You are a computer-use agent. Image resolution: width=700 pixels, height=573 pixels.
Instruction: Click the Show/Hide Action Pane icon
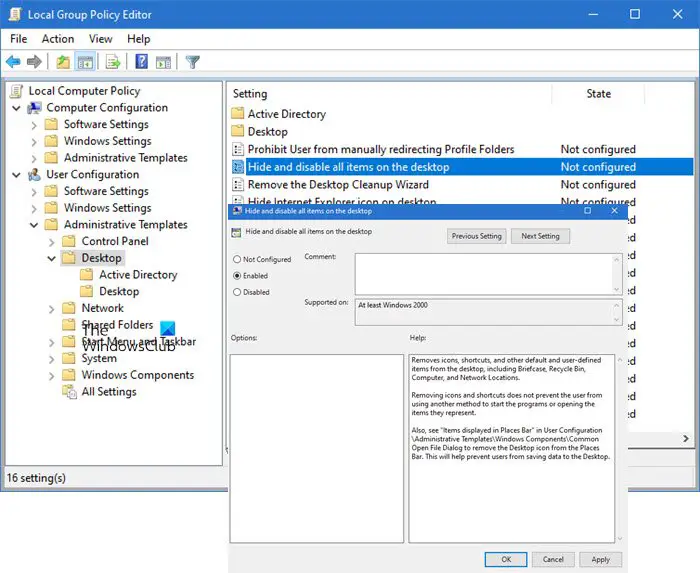tap(163, 62)
